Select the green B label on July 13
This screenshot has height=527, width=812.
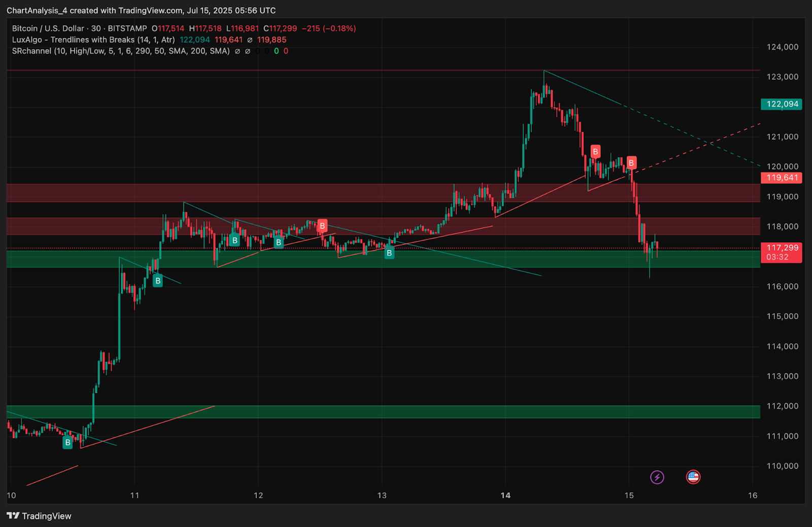pyautogui.click(x=389, y=253)
